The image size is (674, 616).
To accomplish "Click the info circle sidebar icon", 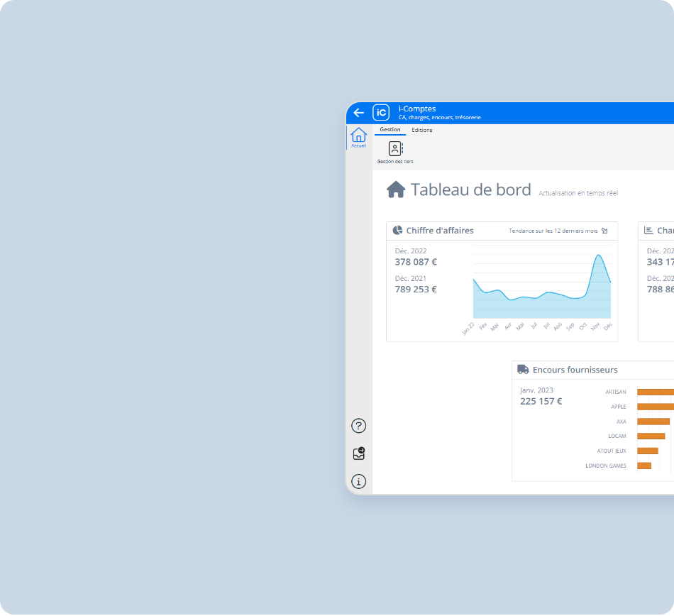I will coord(359,481).
